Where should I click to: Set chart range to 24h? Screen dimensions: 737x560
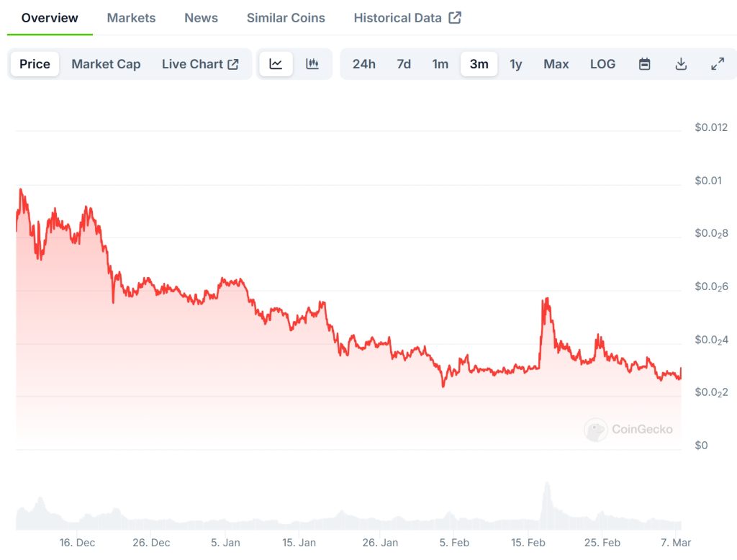point(363,64)
